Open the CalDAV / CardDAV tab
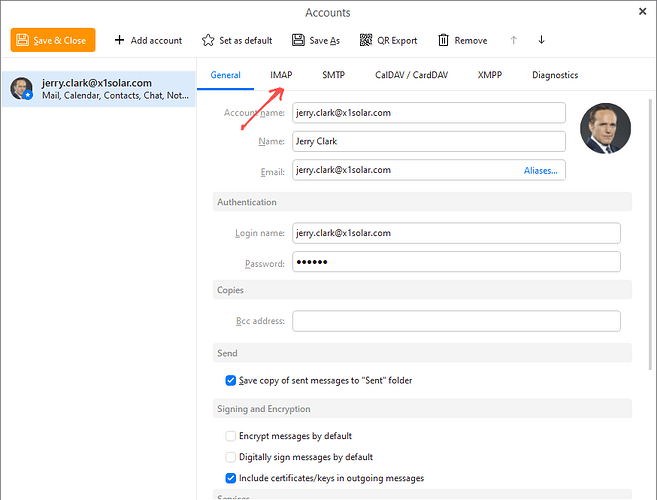Image resolution: width=657 pixels, height=500 pixels. (x=411, y=75)
